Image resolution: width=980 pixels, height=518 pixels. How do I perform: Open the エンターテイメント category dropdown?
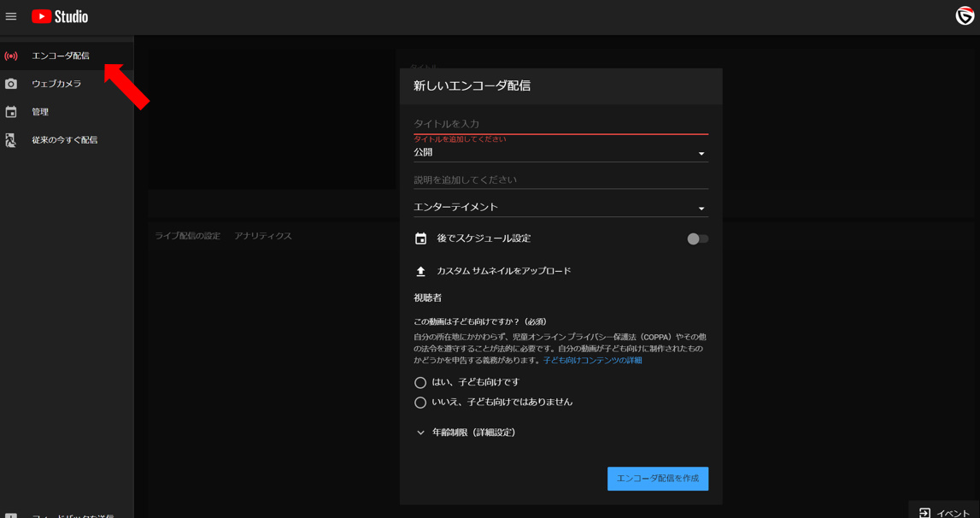[560, 208]
